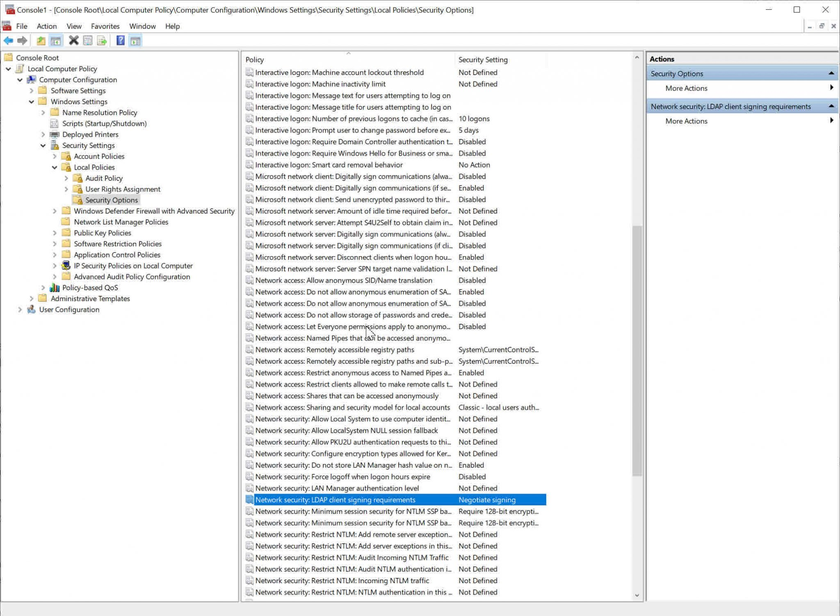Expand the Audit Policy tree node
This screenshot has height=616, width=840.
tap(66, 178)
